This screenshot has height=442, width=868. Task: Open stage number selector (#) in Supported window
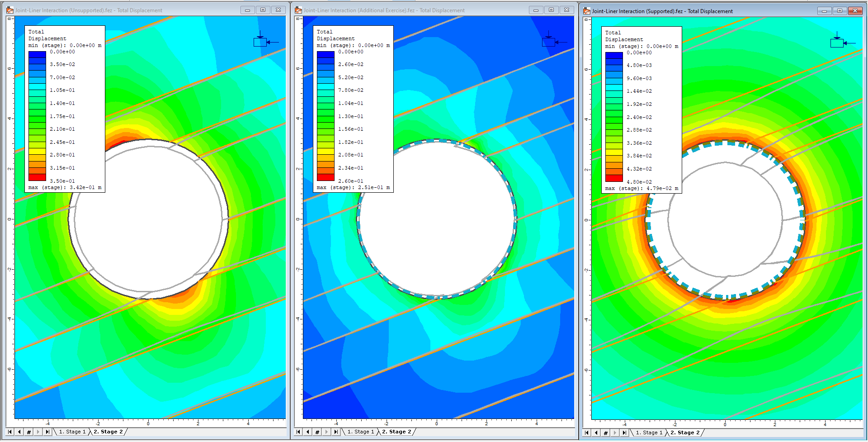click(605, 432)
